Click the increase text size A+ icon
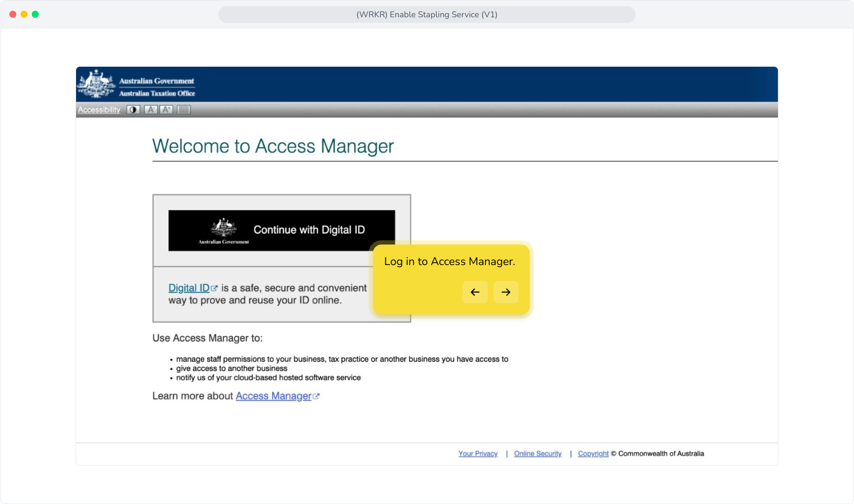854x504 pixels. click(x=167, y=110)
